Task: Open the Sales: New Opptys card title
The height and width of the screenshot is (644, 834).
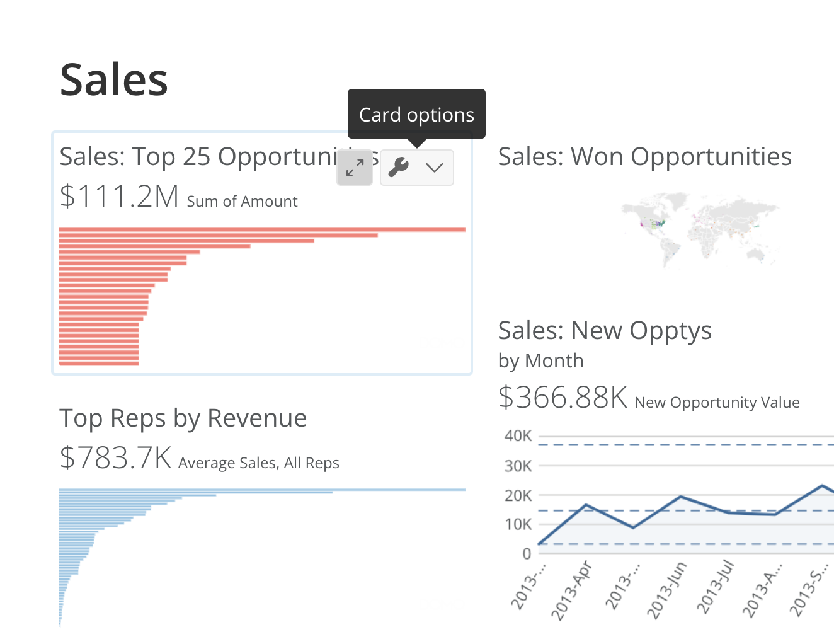Action: (605, 330)
